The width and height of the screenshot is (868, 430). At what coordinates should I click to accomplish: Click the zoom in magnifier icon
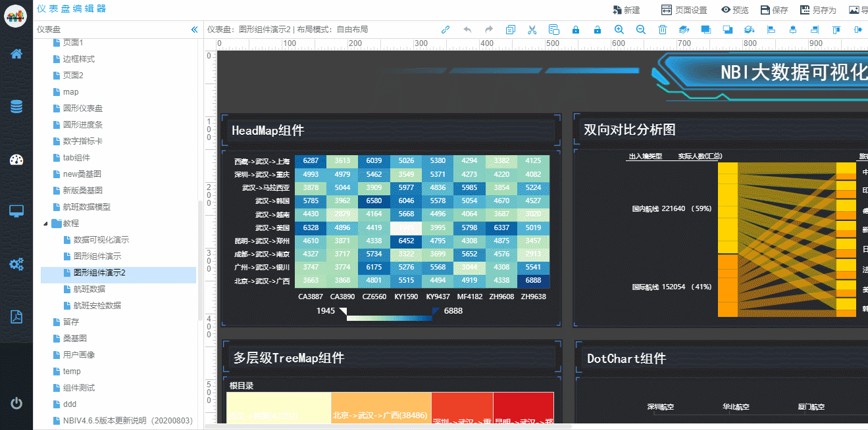point(619,30)
